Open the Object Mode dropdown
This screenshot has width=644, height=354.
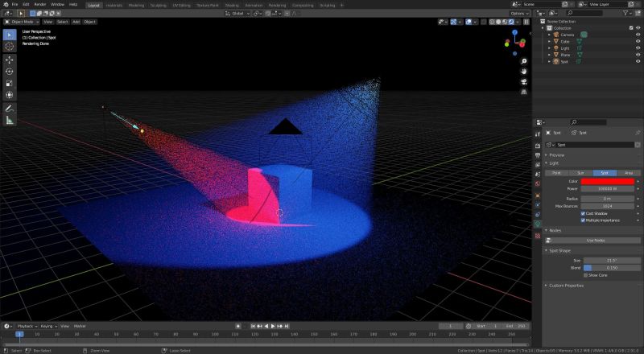click(22, 22)
